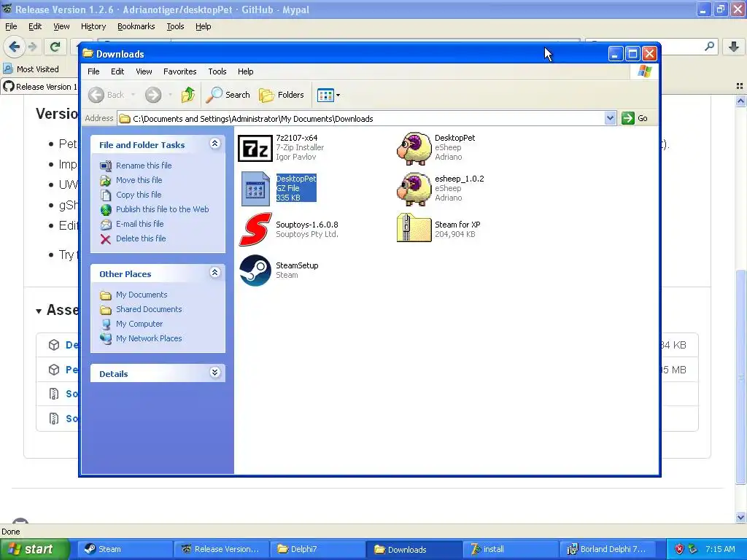Open the Edit menu in Downloads window
Viewport: 747px width, 560px height.
click(x=117, y=71)
